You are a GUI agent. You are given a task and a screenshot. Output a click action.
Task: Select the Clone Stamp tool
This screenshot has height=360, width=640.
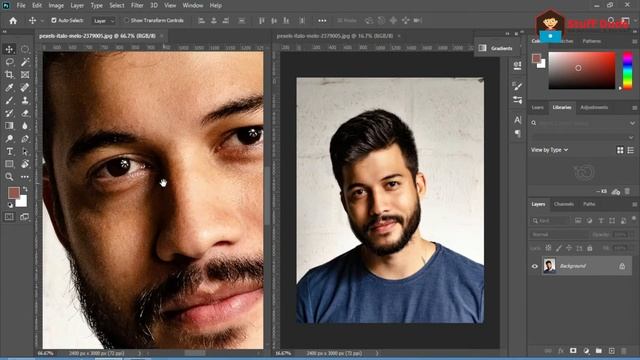tap(25, 100)
